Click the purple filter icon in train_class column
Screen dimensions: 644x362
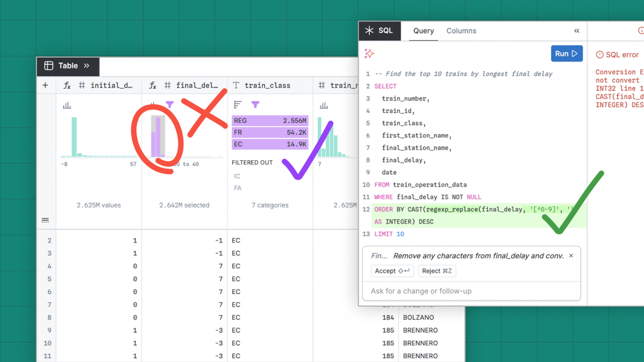[255, 105]
